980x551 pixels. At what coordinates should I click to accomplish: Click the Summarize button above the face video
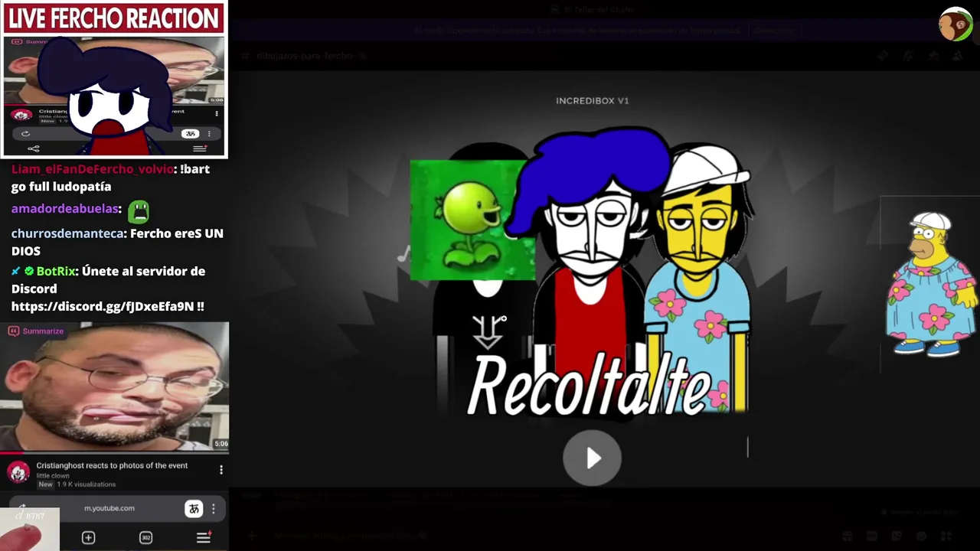click(36, 331)
